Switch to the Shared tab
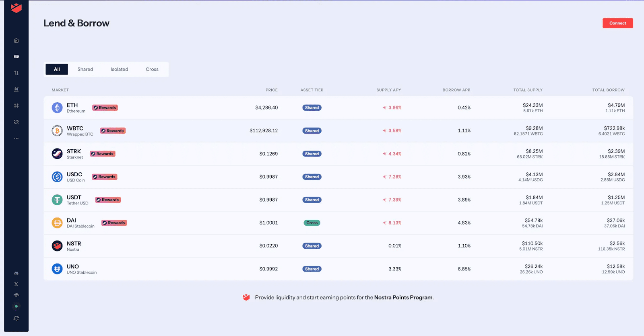644x336 pixels. point(85,69)
